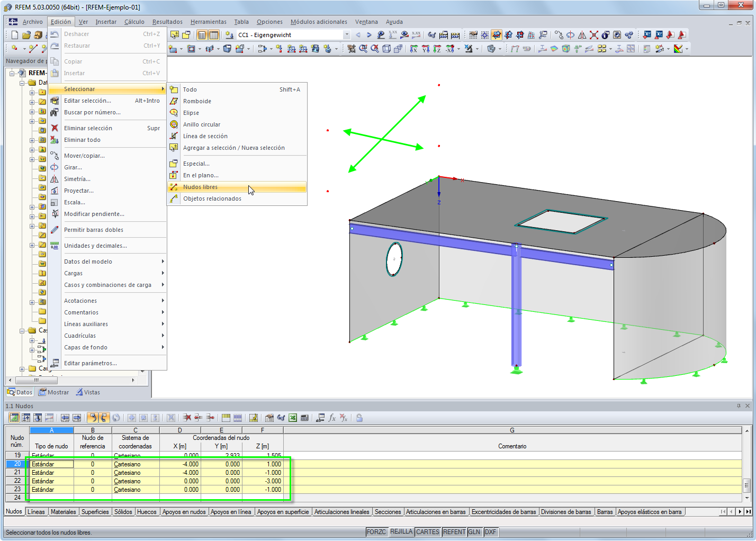Open the Cálculo menu
Image resolution: width=756 pixels, height=541 pixels.
click(x=134, y=22)
